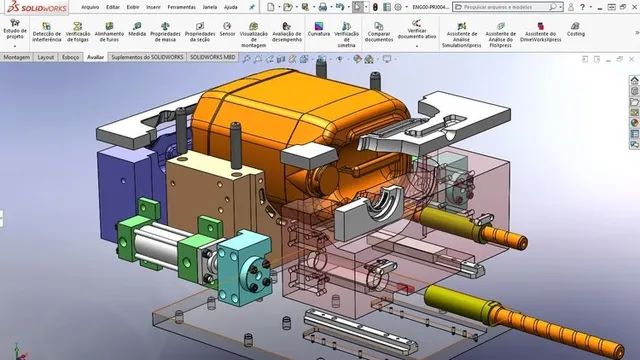The image size is (640, 360).
Task: Open Detecção de interferência tool
Action: click(47, 32)
